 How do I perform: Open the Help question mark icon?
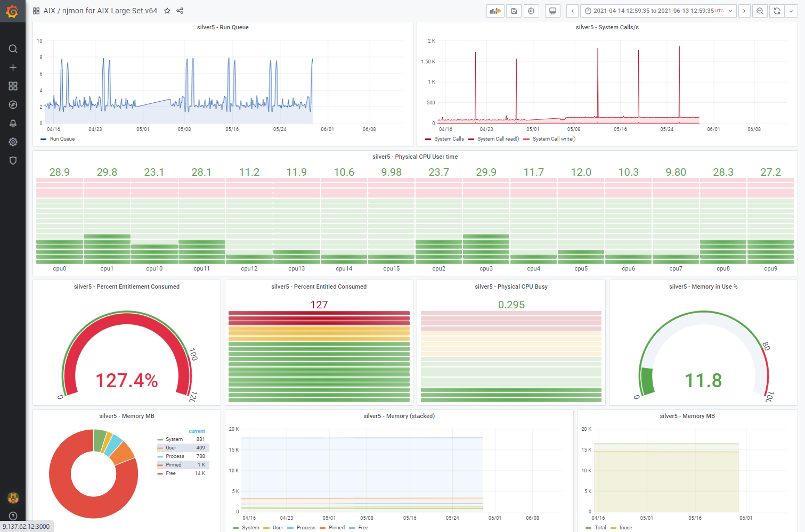tap(13, 516)
